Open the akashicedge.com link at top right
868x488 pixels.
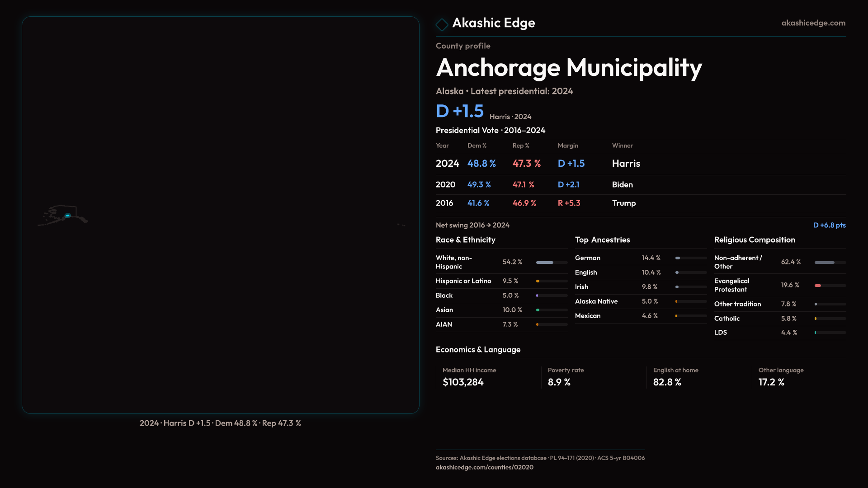813,23
